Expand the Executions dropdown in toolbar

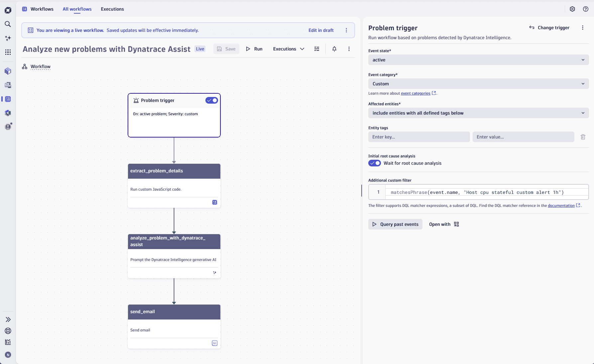pos(289,49)
